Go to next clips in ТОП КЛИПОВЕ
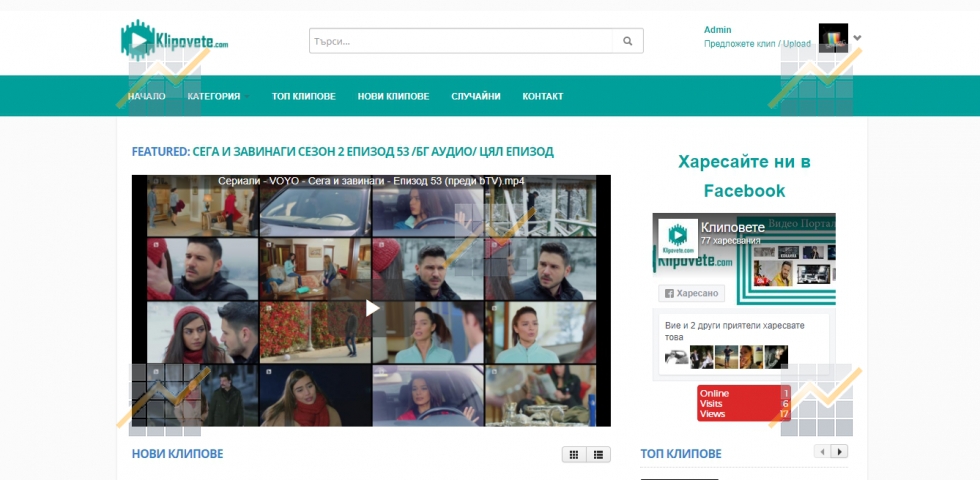Screen dimensions: 980x480 (x=840, y=452)
